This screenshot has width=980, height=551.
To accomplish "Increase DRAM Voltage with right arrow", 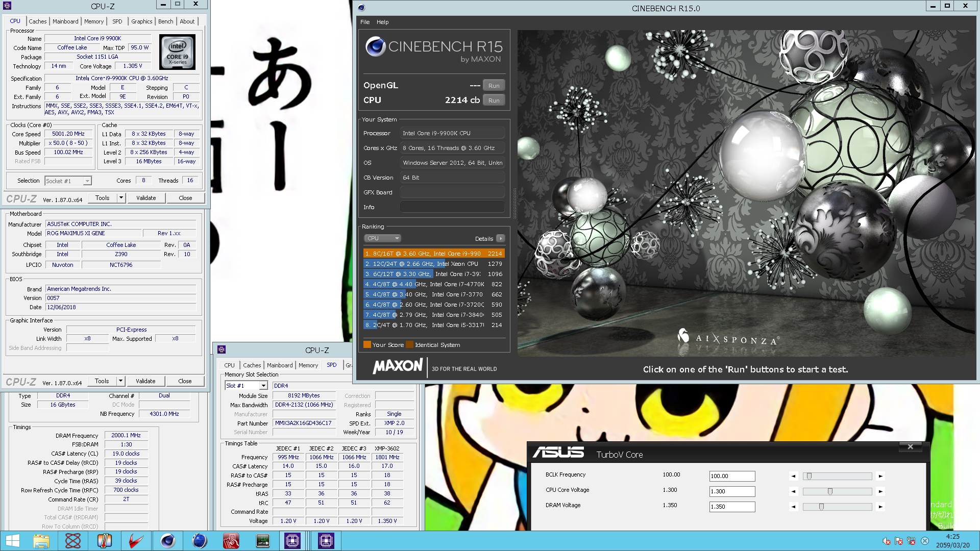I will (880, 507).
